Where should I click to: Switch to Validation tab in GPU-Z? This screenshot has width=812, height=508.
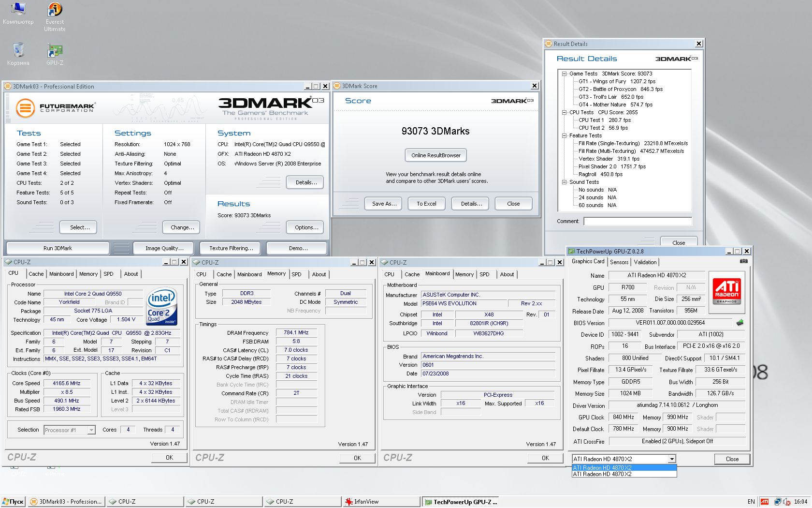coord(645,262)
